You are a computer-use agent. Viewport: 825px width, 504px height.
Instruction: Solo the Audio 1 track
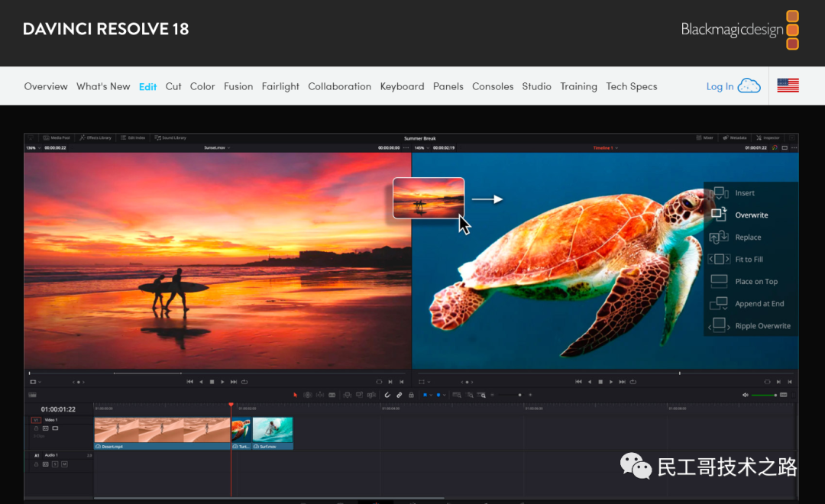[55, 464]
